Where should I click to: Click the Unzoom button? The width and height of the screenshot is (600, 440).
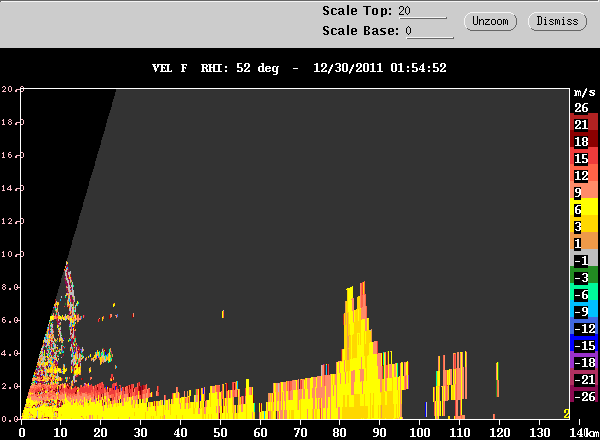click(x=490, y=21)
